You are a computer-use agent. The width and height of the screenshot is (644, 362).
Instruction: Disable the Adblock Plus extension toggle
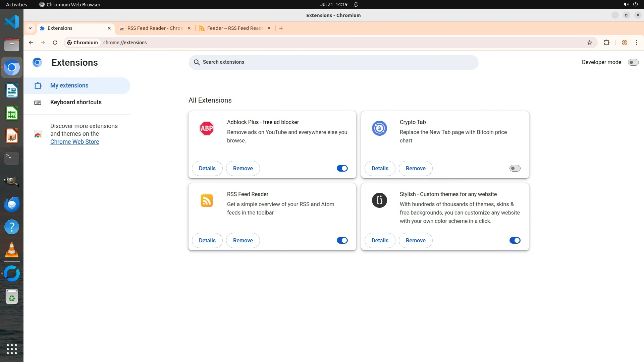pos(342,168)
